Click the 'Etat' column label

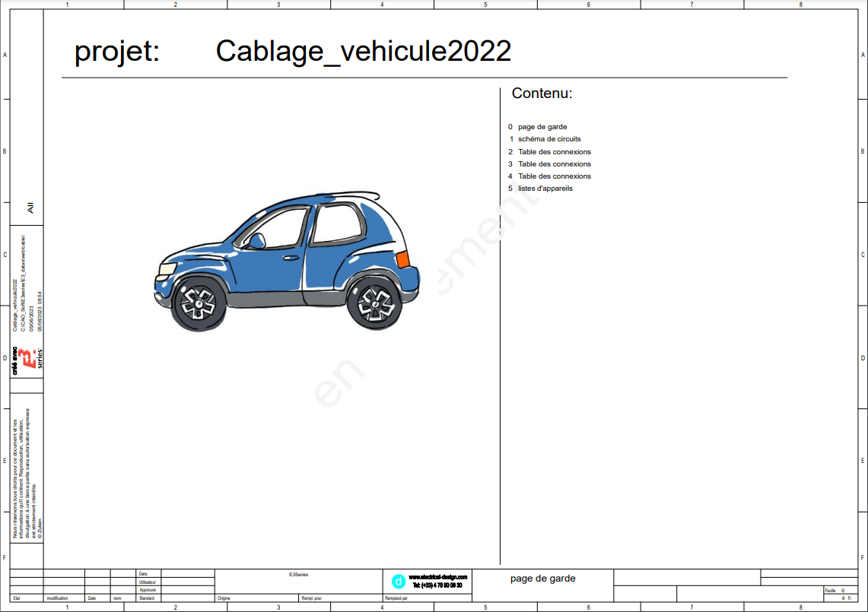(x=17, y=598)
